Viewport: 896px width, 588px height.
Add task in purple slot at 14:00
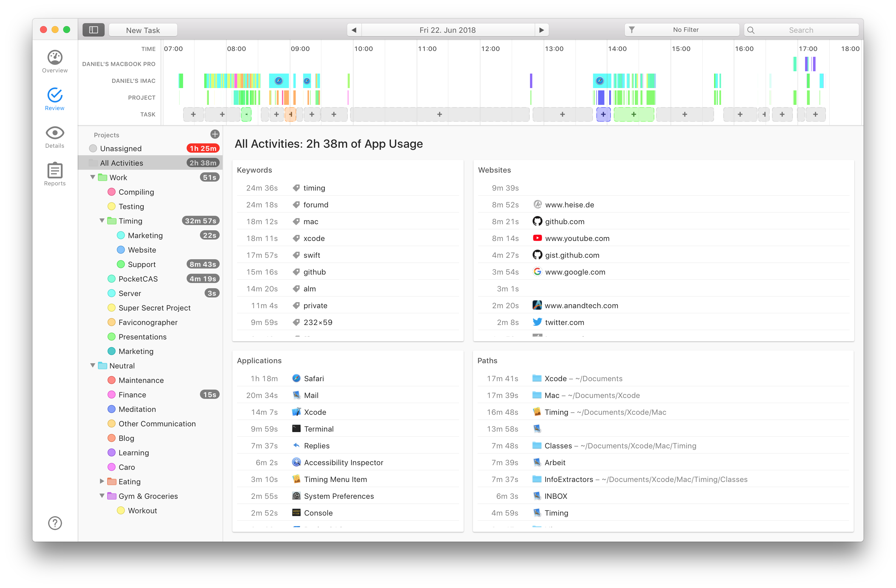click(x=603, y=114)
